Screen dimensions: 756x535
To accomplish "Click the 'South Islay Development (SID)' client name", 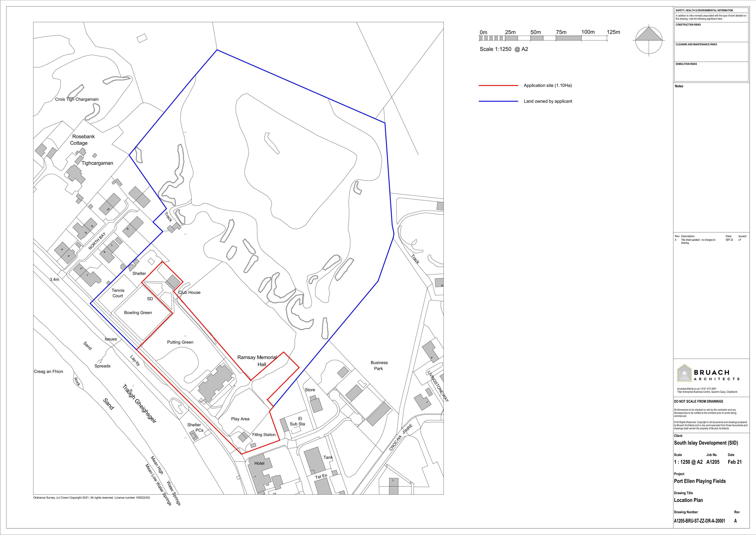I will point(706,443).
